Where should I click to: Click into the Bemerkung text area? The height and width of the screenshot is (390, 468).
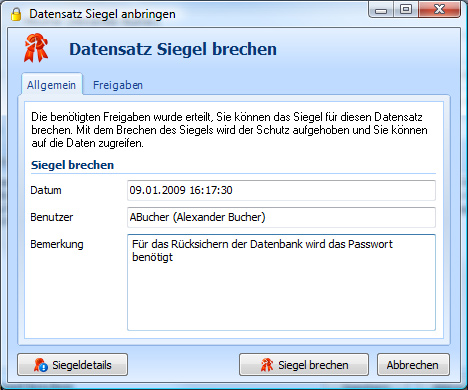click(281, 282)
